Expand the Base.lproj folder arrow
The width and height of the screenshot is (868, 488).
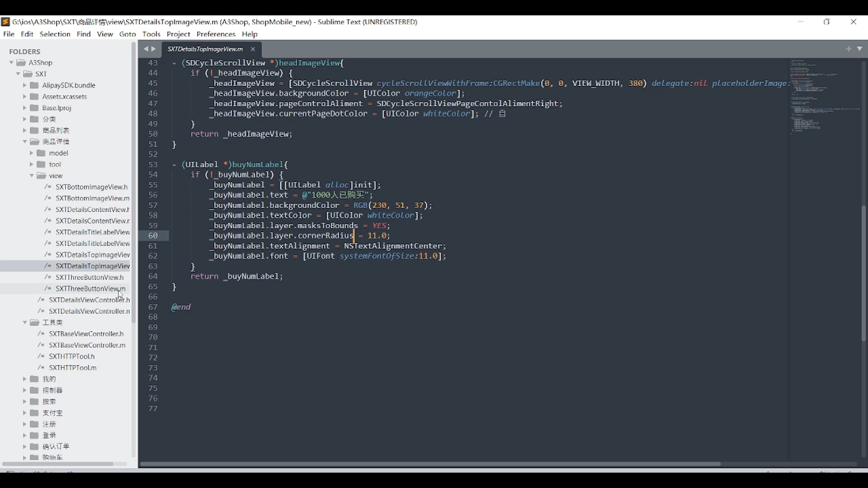[25, 108]
